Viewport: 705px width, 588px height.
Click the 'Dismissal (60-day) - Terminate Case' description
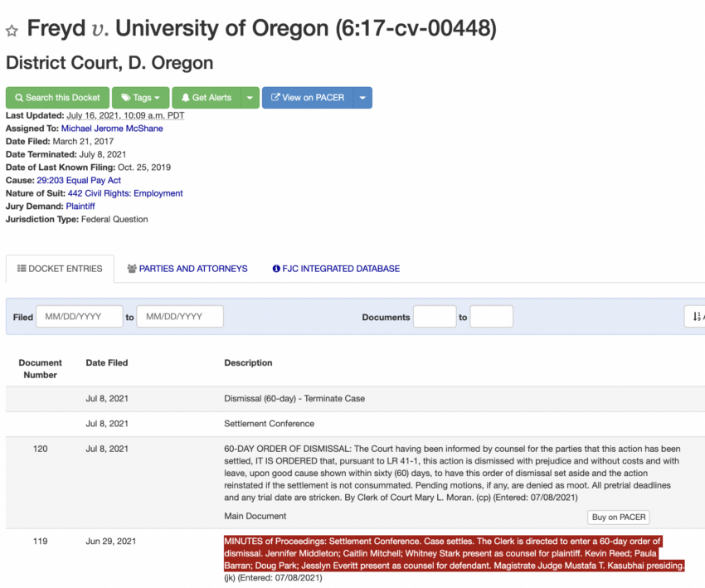294,398
